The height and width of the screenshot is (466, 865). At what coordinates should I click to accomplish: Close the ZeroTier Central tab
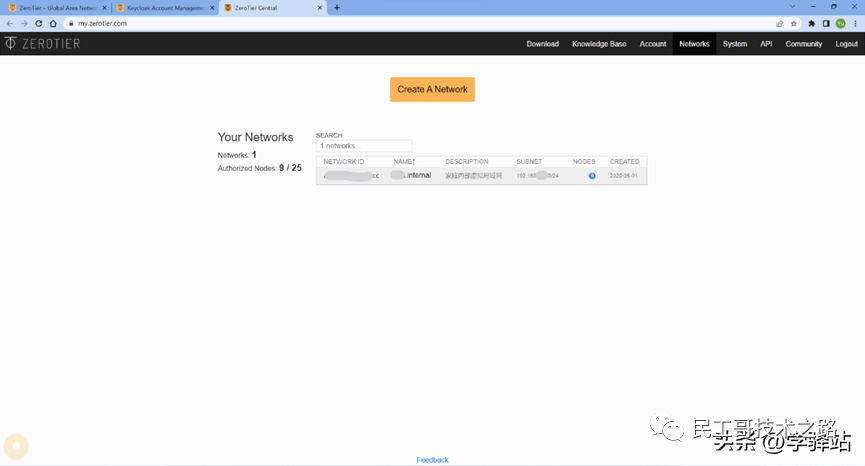click(319, 8)
